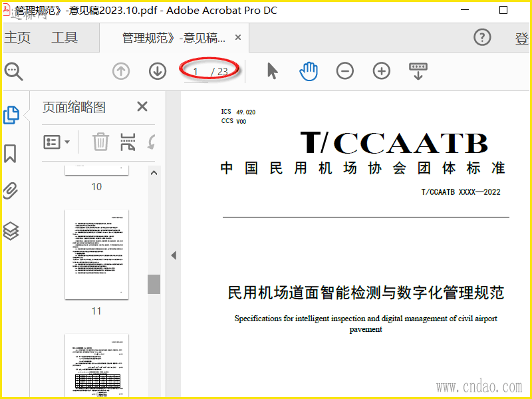
Task: Open thumbnail options menu dropdown
Action: coord(57,142)
